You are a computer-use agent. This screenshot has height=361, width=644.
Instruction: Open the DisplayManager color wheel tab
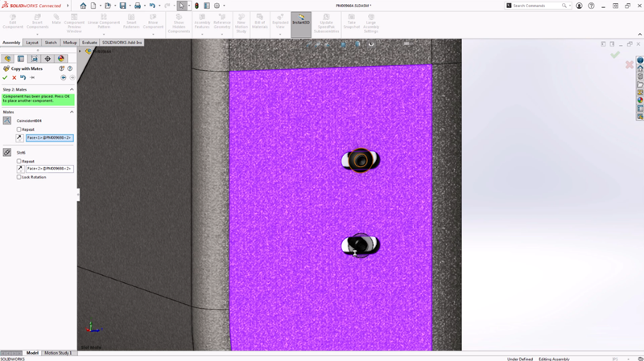click(x=61, y=59)
